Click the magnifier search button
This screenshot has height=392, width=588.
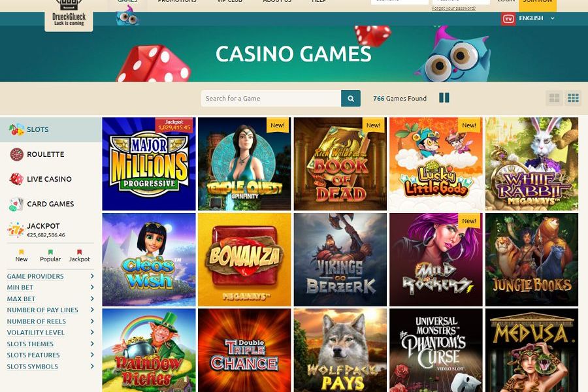click(351, 98)
